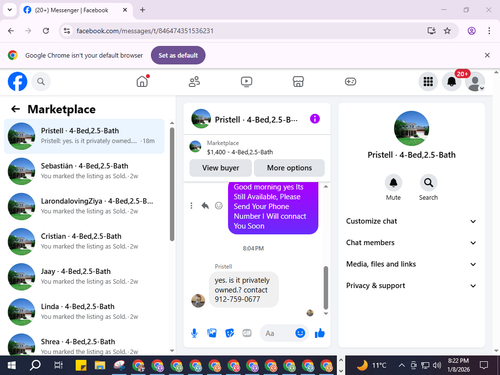Click the conversation list scrollbar
This screenshot has height=375, width=500.
pos(172,184)
